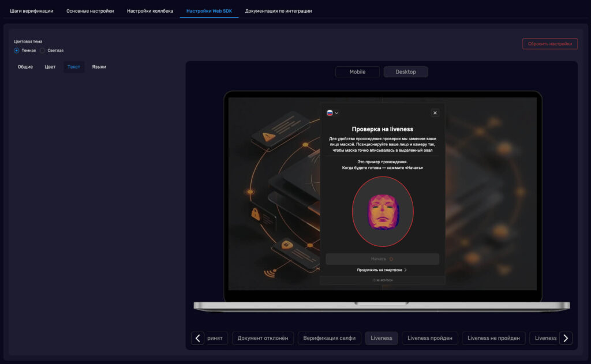Click the Проверка на liveness heading
This screenshot has width=591, height=364.
382,129
